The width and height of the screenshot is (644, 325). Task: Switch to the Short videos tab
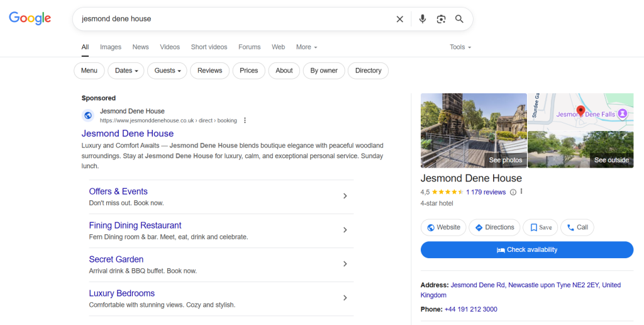click(209, 47)
